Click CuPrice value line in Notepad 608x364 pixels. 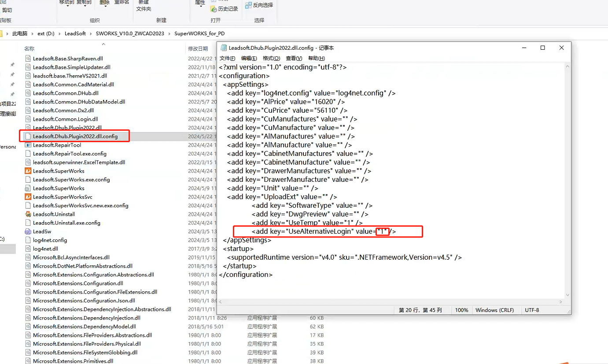point(287,110)
